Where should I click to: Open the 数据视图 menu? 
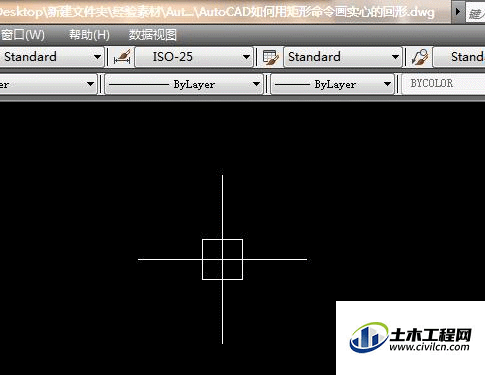click(x=153, y=35)
